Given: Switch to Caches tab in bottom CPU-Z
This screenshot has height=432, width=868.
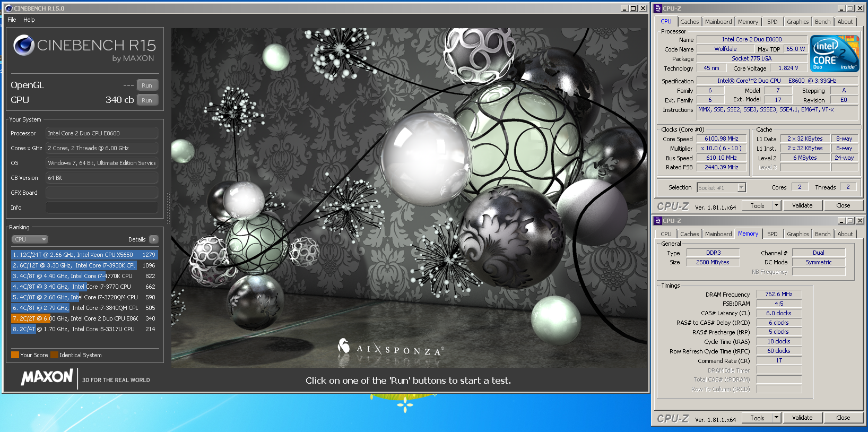Looking at the screenshot, I should click(690, 234).
